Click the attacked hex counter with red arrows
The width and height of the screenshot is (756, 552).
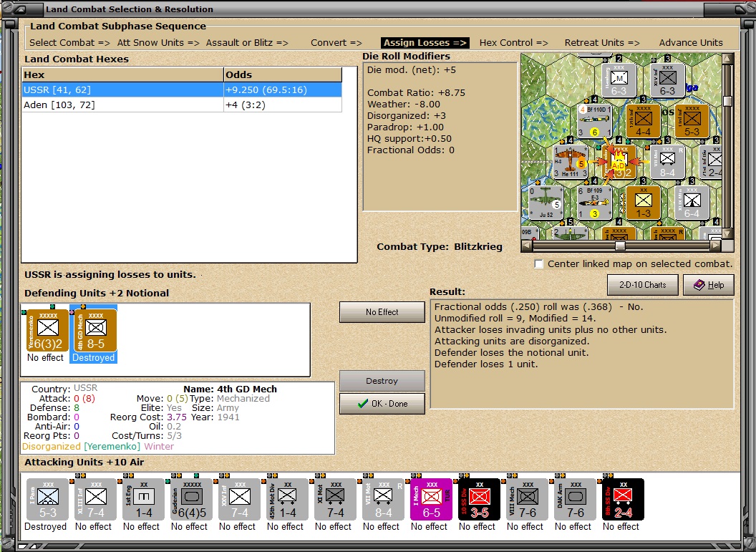click(x=619, y=162)
